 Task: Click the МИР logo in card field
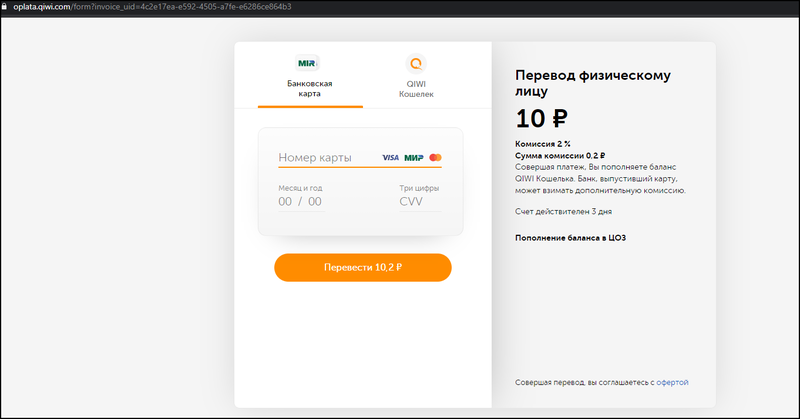pos(414,158)
